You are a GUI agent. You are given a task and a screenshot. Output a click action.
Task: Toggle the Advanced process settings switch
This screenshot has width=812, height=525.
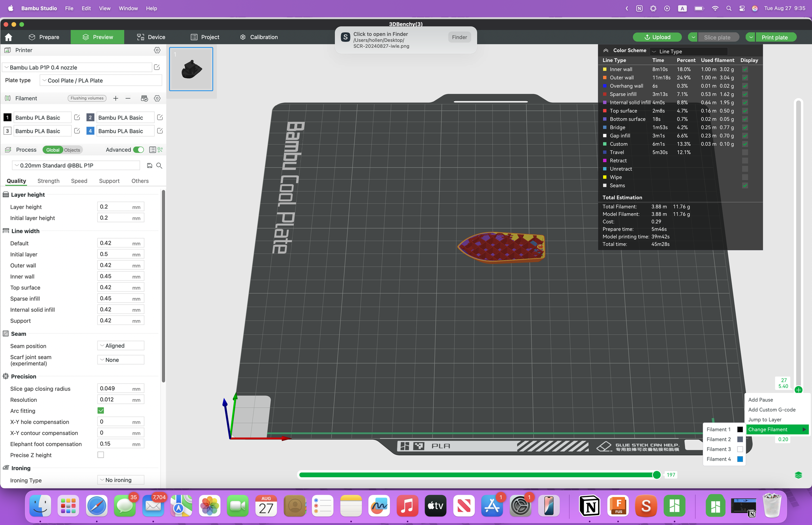click(139, 150)
